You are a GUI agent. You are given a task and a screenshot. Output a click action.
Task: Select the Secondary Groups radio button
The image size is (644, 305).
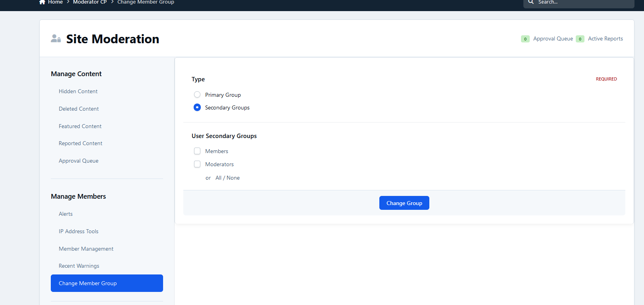point(197,107)
